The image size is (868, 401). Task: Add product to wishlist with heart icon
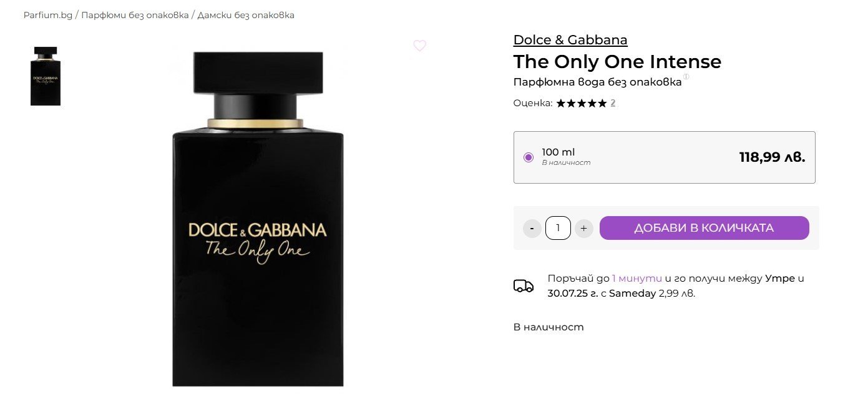(419, 46)
